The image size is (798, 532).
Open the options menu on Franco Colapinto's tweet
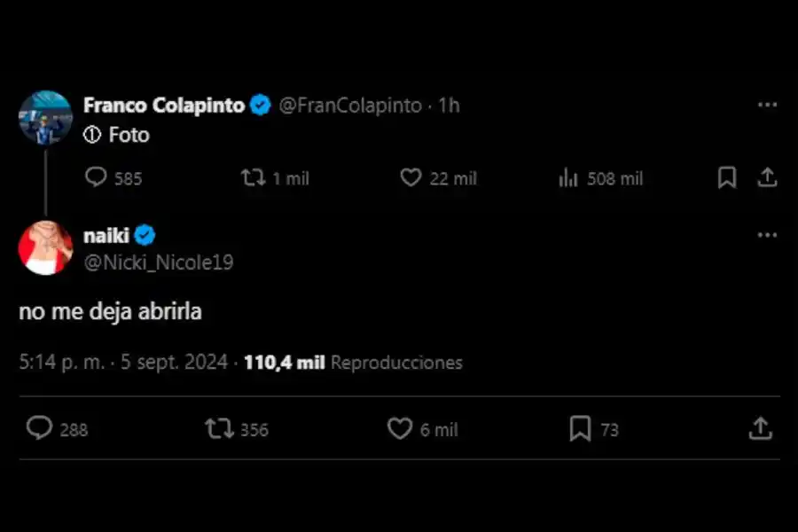tap(768, 105)
